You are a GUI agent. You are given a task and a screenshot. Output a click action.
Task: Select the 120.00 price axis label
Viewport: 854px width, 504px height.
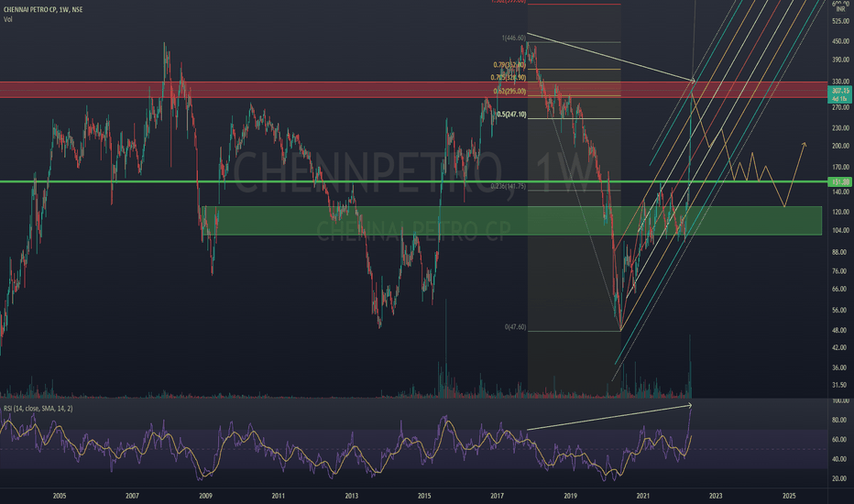pyautogui.click(x=840, y=212)
